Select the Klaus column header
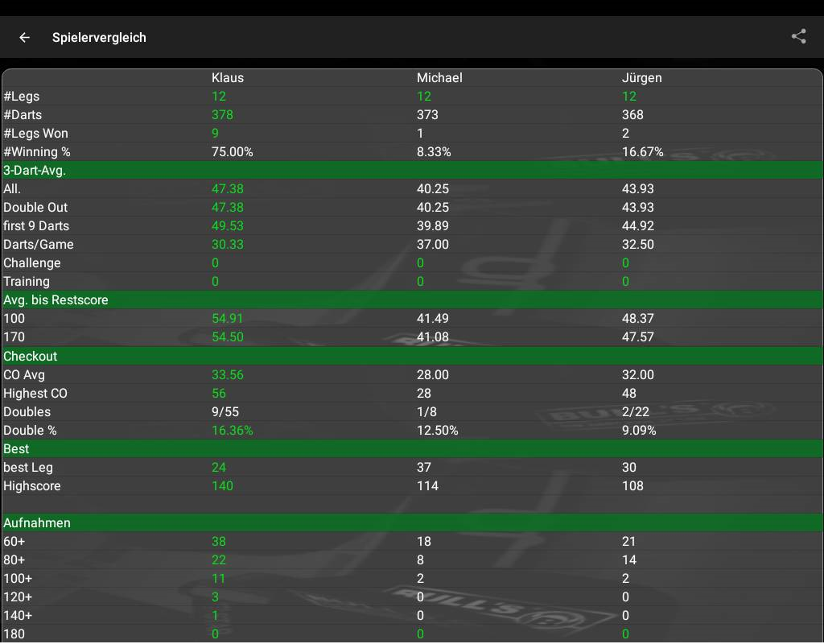 click(x=228, y=78)
